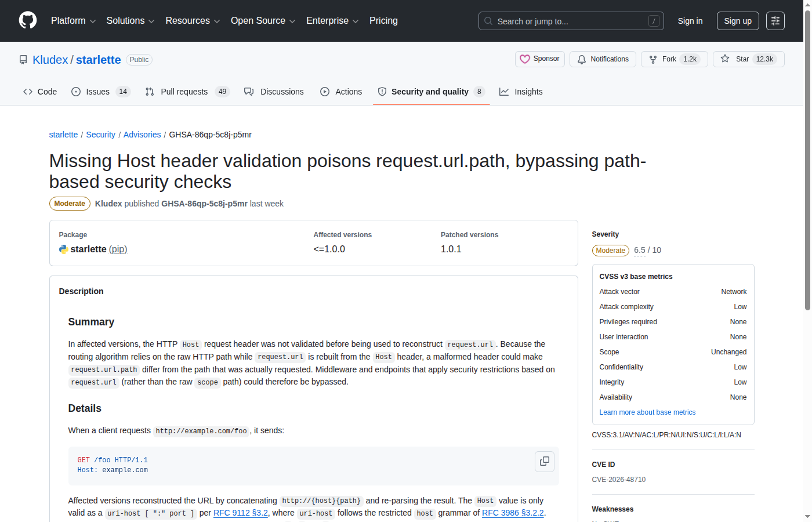The width and height of the screenshot is (812, 522).
Task: Click the speech bubble Discussions icon
Action: [249, 92]
